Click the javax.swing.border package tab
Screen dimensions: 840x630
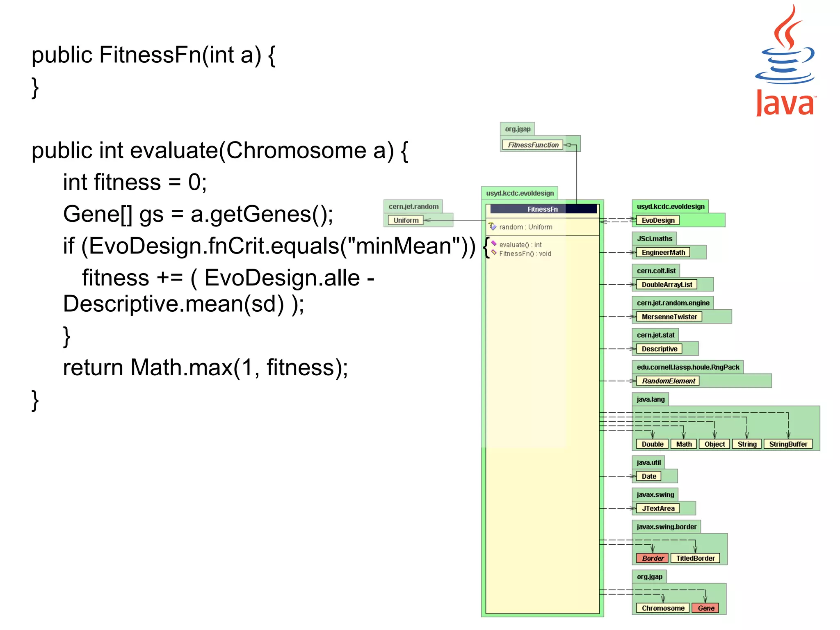pos(667,527)
